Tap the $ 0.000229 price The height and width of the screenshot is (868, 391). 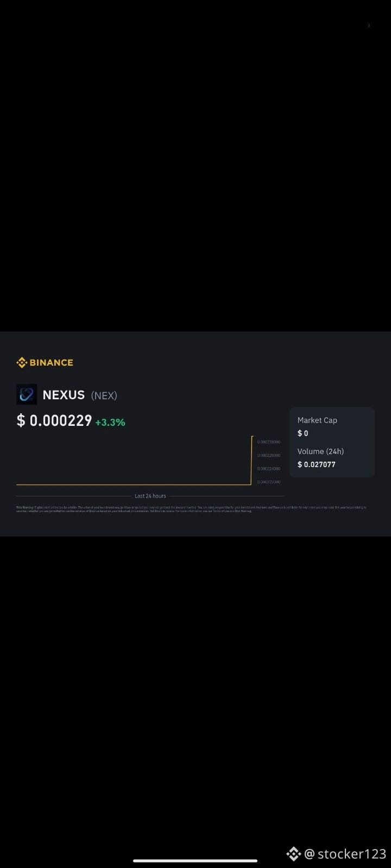coord(54,420)
